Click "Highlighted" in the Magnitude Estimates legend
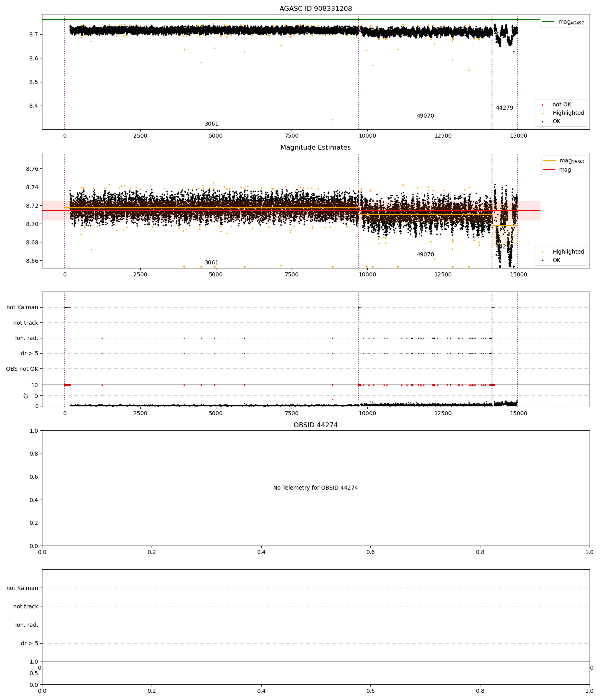Screen dimensions: 600x700 (568, 252)
